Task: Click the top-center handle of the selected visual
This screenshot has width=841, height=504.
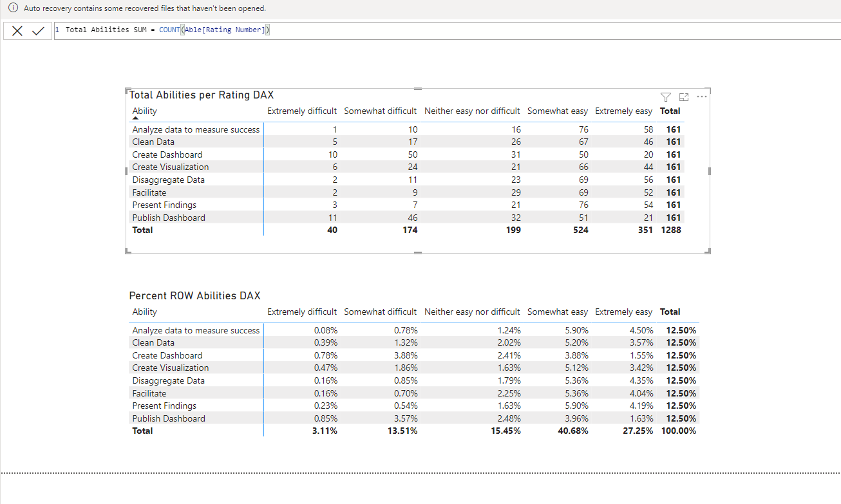Action: 417,88
